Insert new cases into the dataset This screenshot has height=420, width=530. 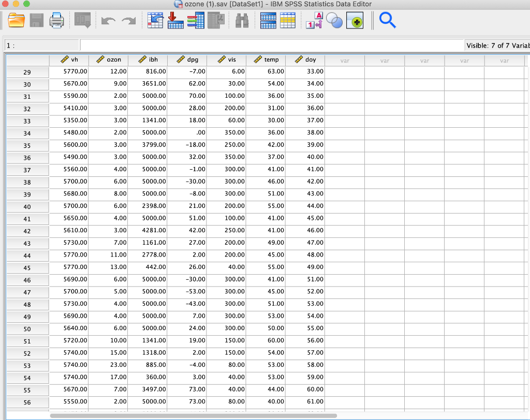268,21
